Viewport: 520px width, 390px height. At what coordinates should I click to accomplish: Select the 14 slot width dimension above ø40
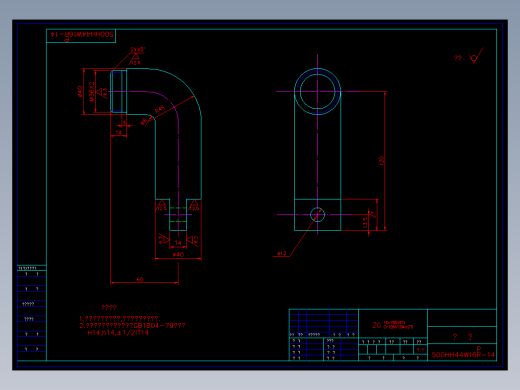(x=178, y=243)
